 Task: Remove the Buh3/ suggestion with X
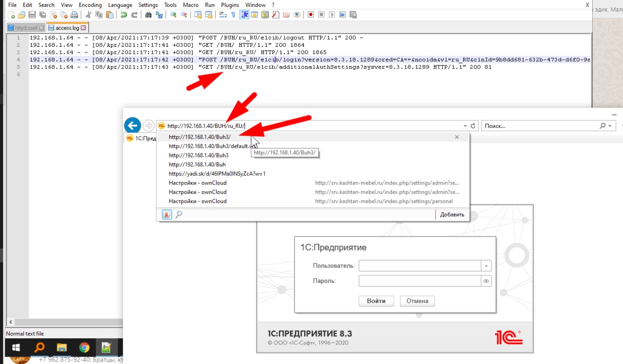pyautogui.click(x=457, y=137)
